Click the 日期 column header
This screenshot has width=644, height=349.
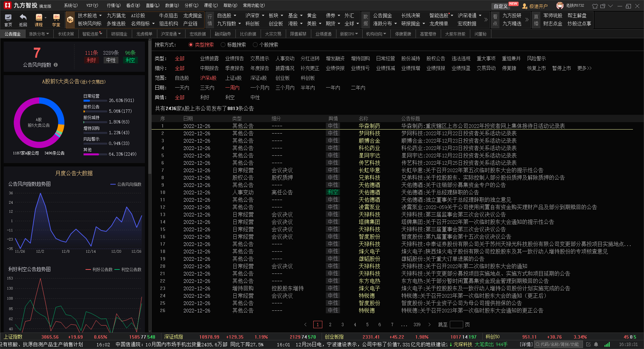point(188,118)
